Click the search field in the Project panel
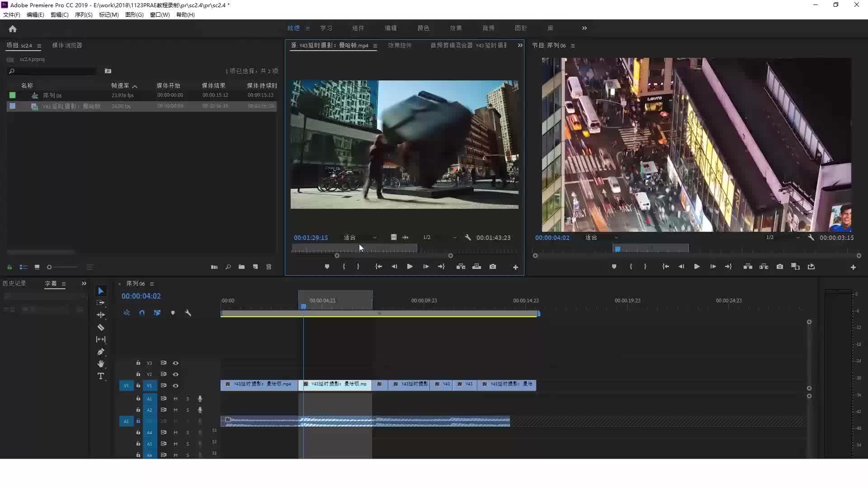Image resolution: width=868 pixels, height=488 pixels. [51, 71]
